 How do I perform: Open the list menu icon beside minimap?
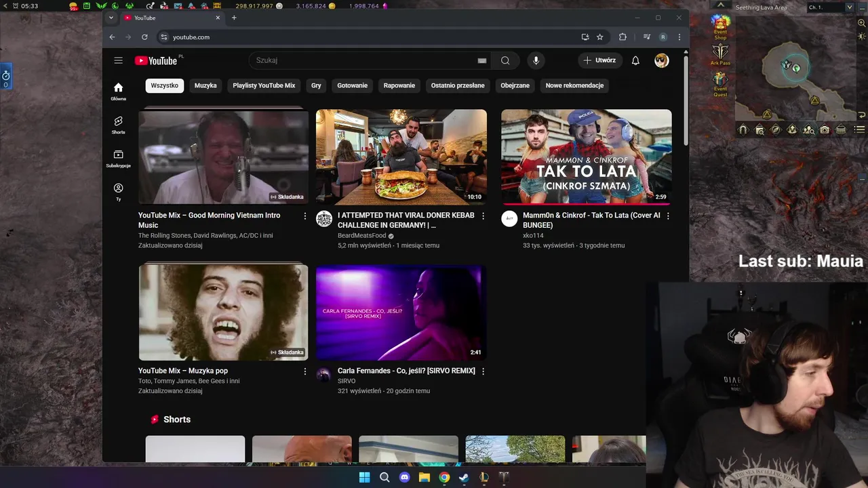click(860, 130)
